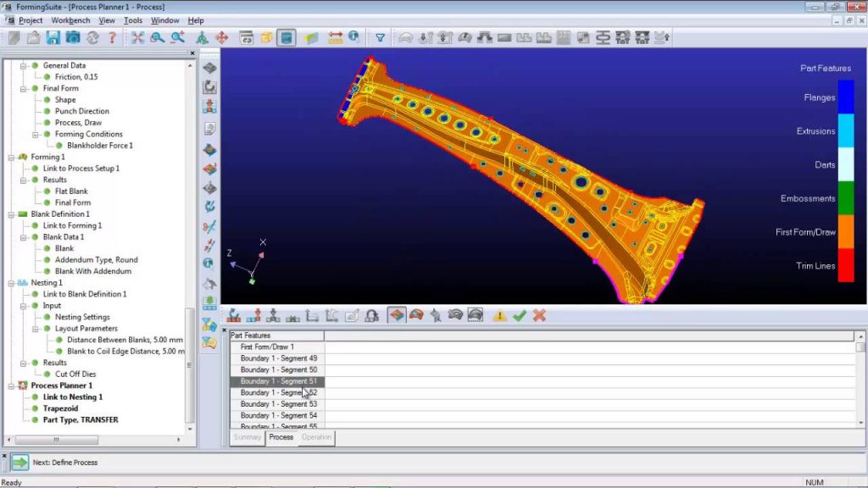Screen dimensions: 868x488
Task: Click the blue Save floppy disk icon
Action: click(53, 37)
